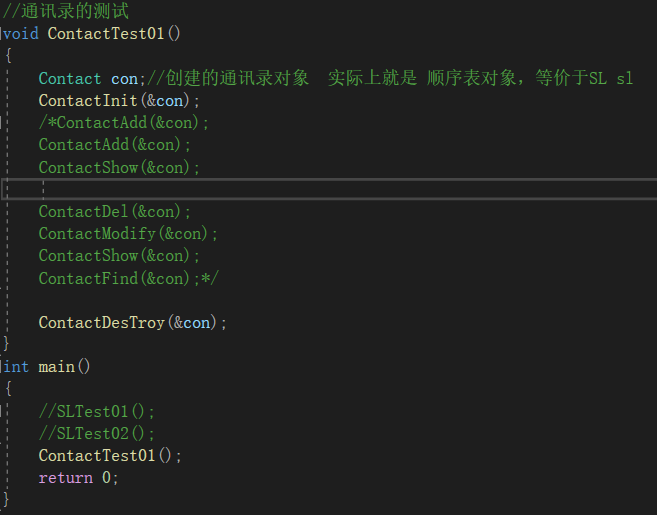
Task: Click the line starting with "/*ContactAdd(&con);"
Action: point(124,123)
